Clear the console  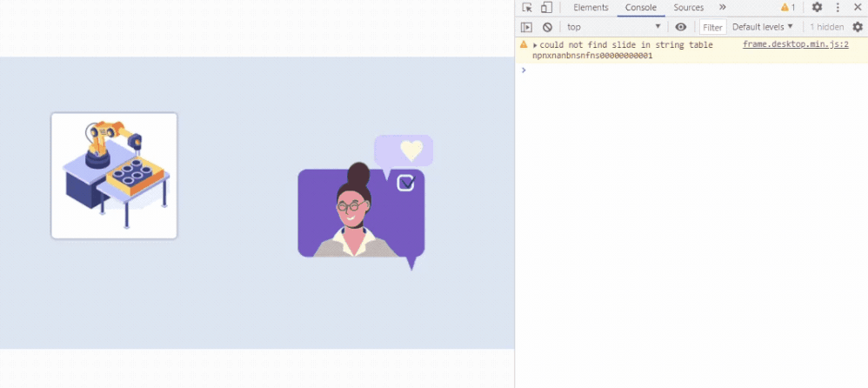[x=547, y=27]
